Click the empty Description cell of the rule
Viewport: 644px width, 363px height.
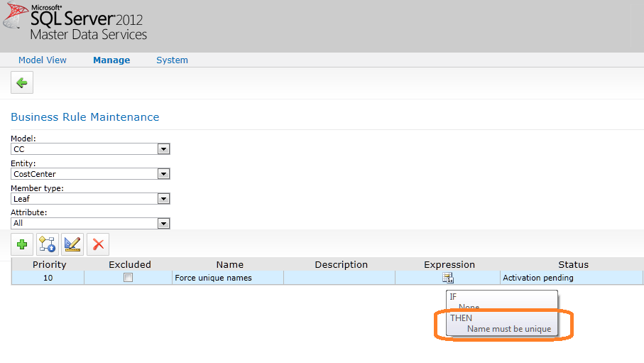coord(339,278)
